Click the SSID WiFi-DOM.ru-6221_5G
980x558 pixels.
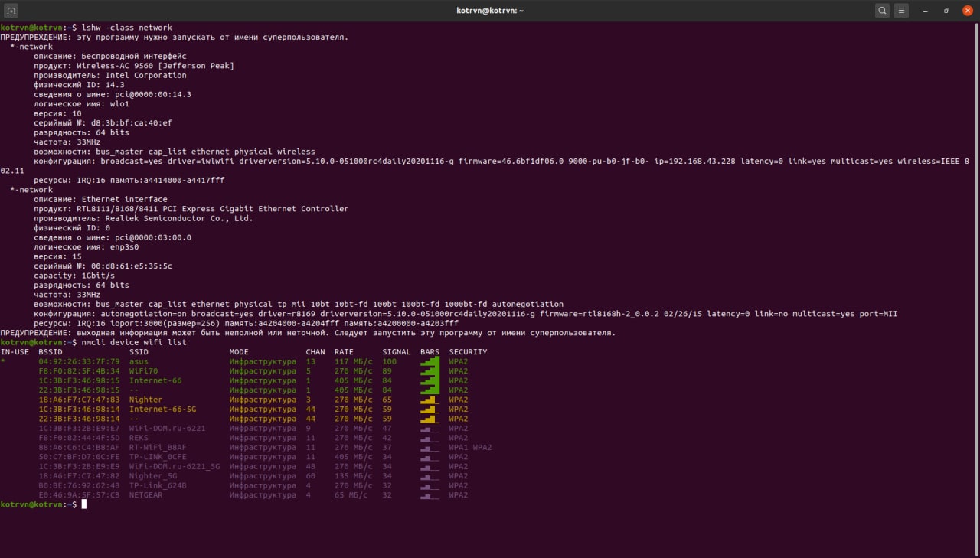pos(175,466)
